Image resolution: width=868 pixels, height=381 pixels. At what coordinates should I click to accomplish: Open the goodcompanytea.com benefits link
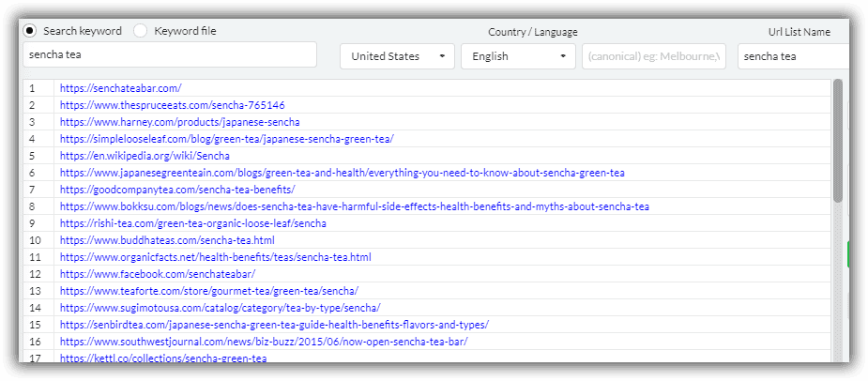(177, 190)
